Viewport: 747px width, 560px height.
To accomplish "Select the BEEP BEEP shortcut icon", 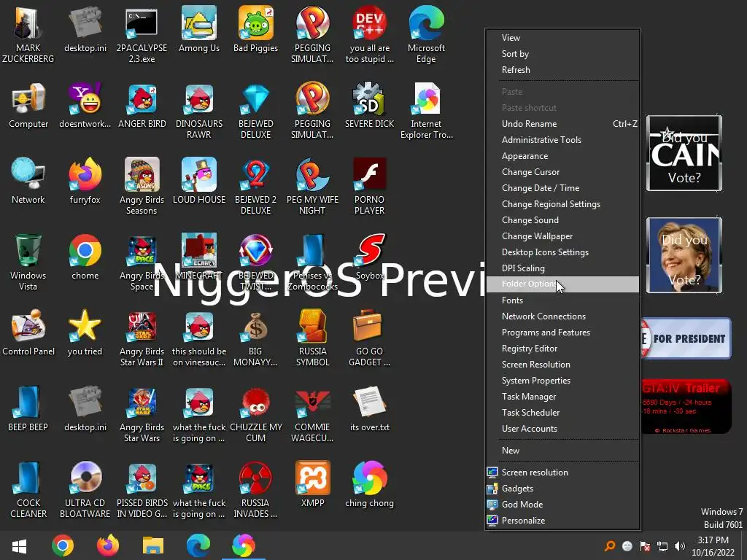I will click(28, 408).
